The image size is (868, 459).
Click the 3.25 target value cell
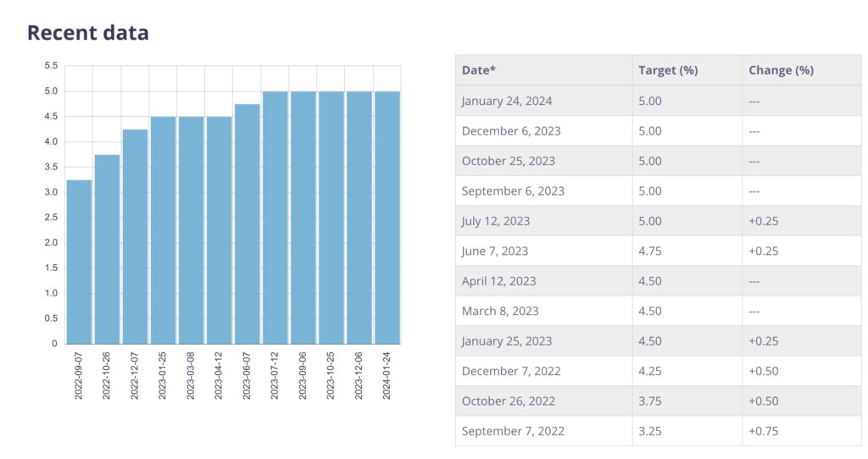point(650,431)
